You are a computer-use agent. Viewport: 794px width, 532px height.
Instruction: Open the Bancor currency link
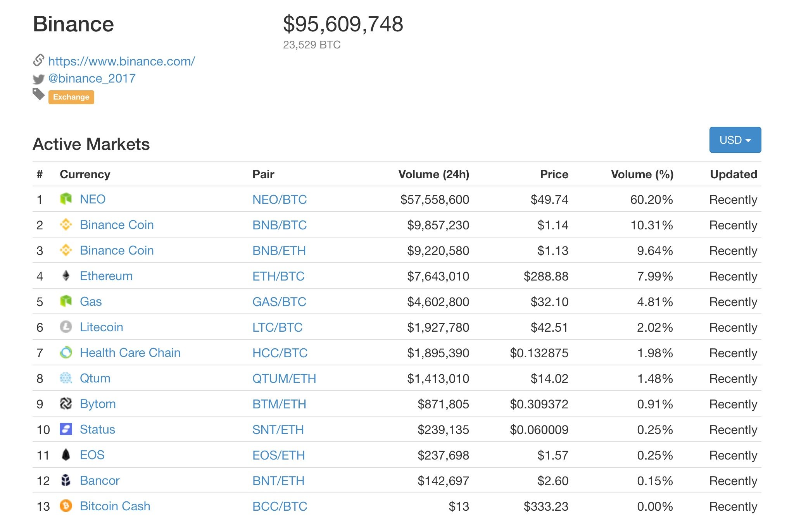pyautogui.click(x=100, y=480)
